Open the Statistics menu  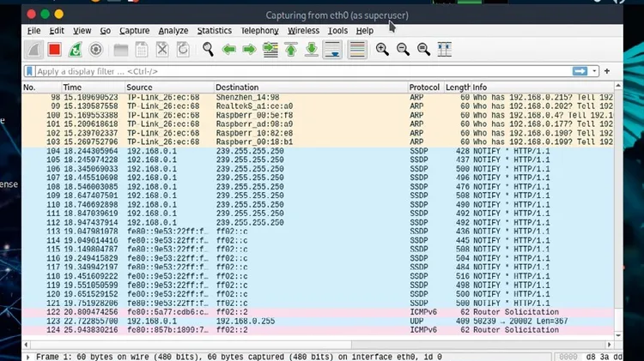point(215,31)
